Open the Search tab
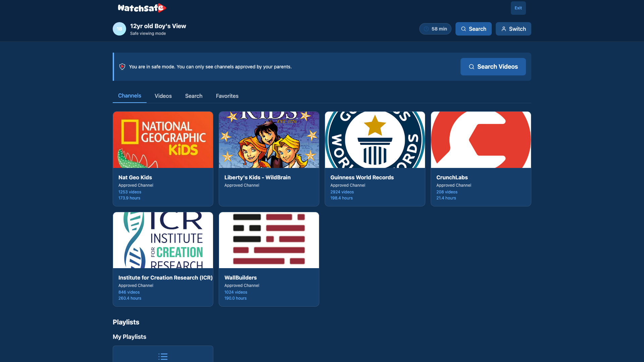Screen dimensions: 644x362 pyautogui.click(x=194, y=96)
